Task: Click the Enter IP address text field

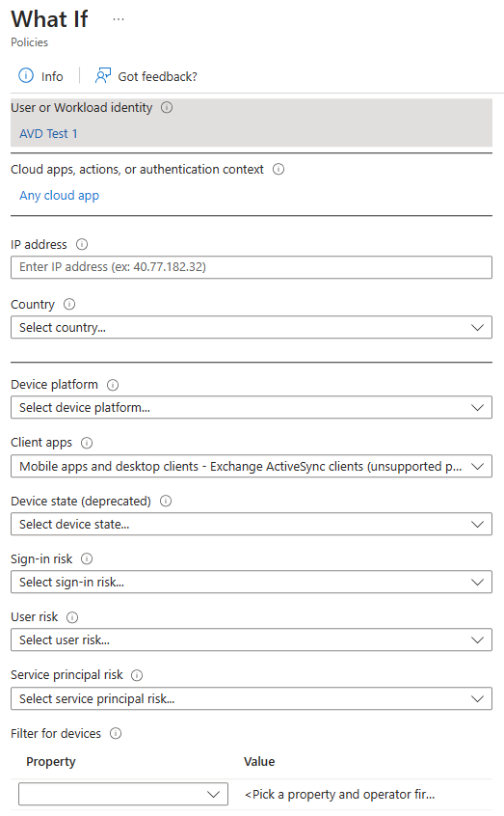Action: (x=252, y=267)
